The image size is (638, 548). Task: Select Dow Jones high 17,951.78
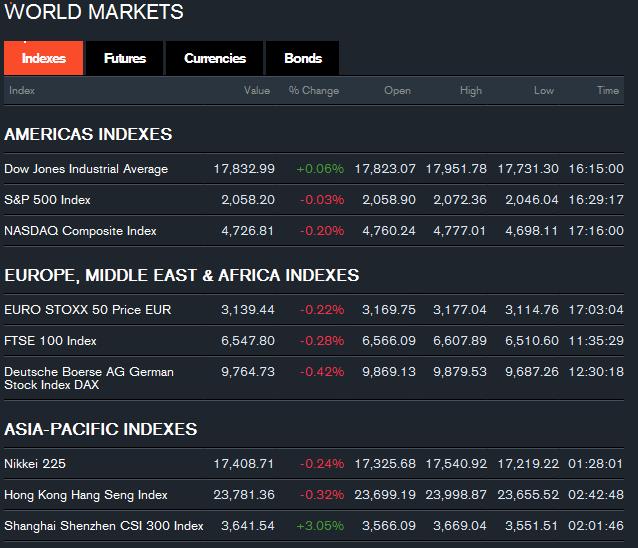[x=456, y=169]
